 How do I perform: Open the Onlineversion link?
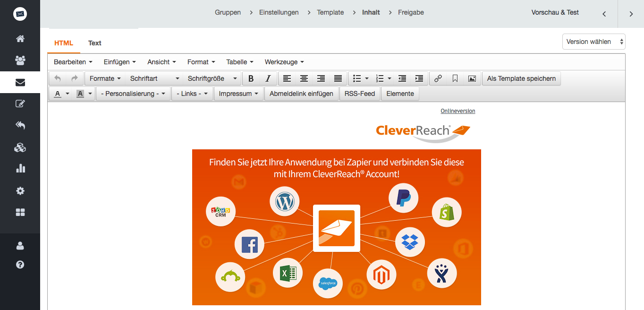(458, 111)
